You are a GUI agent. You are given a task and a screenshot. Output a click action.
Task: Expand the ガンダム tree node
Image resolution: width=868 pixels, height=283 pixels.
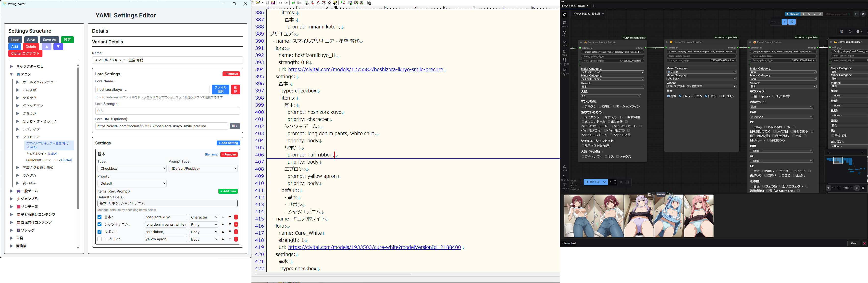18,175
